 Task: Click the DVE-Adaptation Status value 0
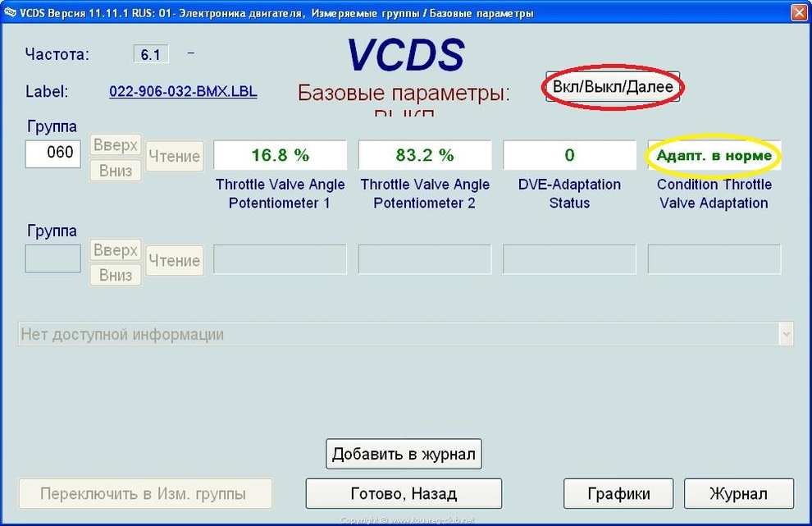569,155
